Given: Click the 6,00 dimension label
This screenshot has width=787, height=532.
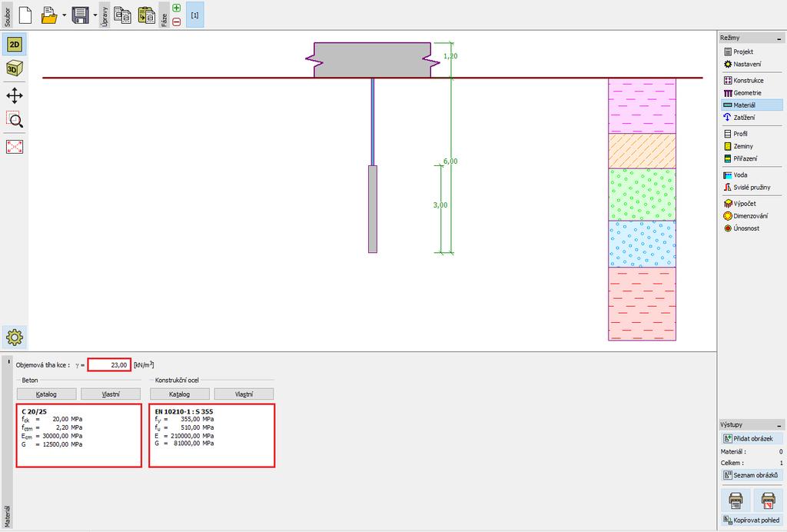Looking at the screenshot, I should pos(450,161).
